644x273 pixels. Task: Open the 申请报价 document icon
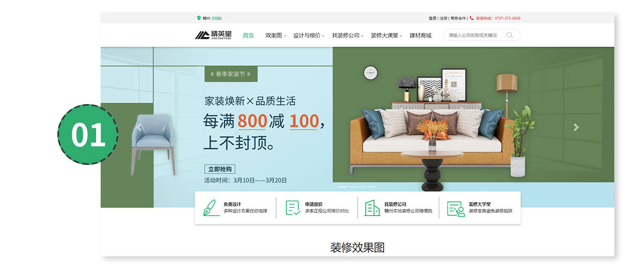coord(293,208)
